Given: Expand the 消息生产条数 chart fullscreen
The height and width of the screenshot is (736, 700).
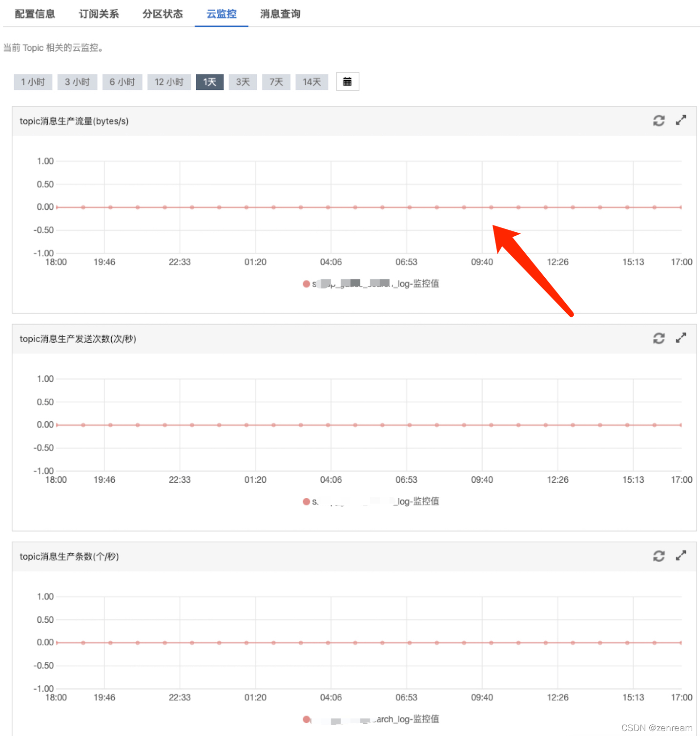Looking at the screenshot, I should [x=681, y=555].
